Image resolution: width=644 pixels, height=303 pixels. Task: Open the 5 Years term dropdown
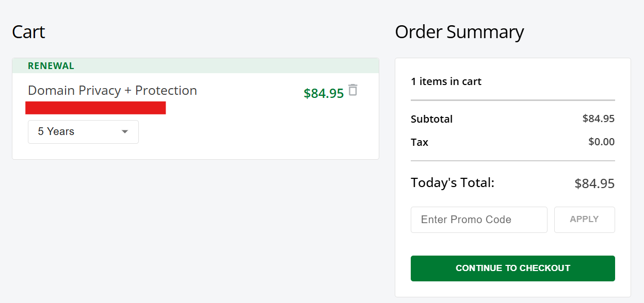pos(83,132)
